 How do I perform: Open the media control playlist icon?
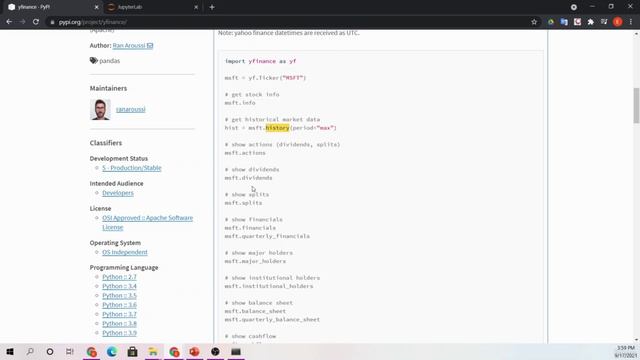604,22
